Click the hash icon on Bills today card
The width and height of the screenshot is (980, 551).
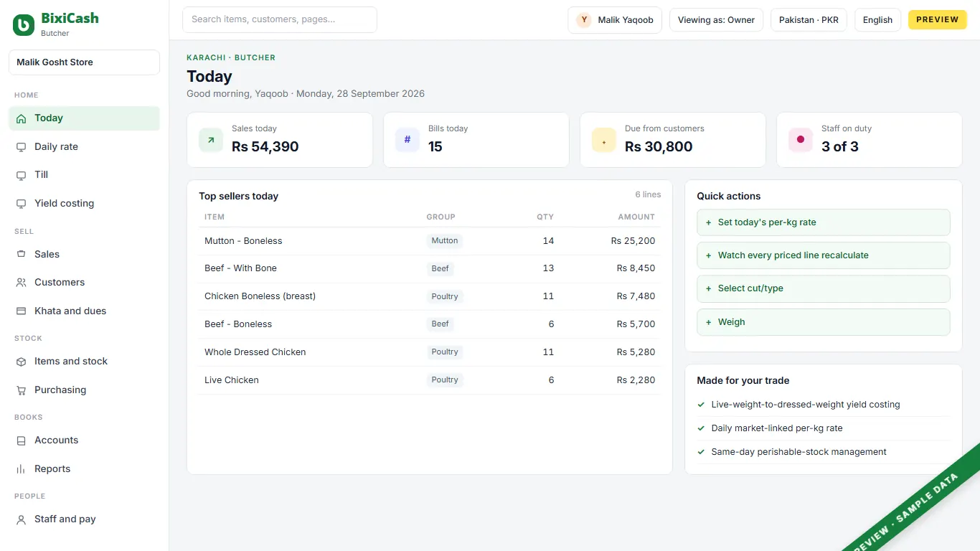pos(407,140)
